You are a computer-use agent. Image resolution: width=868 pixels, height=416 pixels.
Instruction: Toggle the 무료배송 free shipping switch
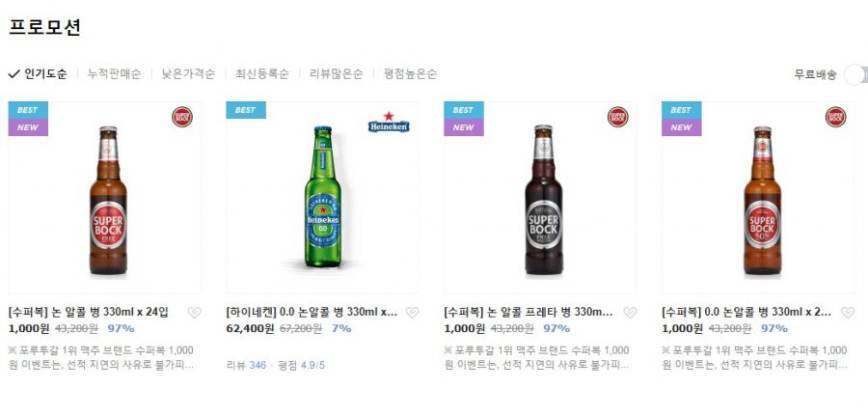pos(855,74)
